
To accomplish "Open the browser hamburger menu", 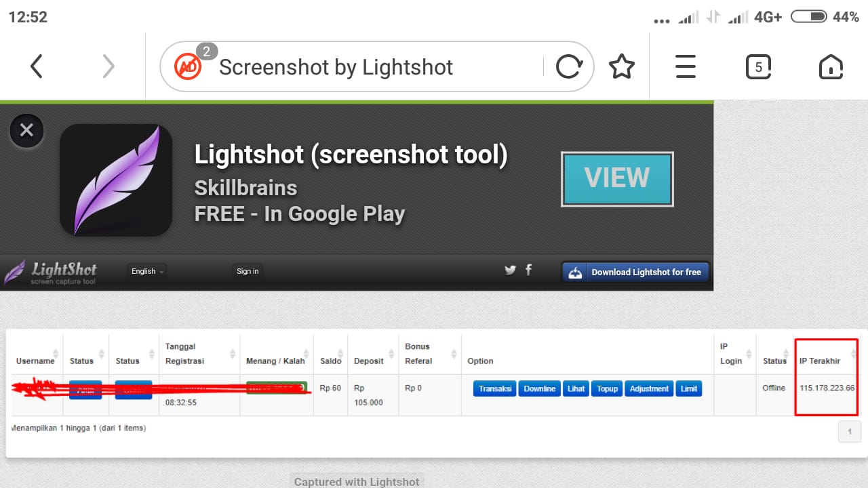I will point(686,66).
